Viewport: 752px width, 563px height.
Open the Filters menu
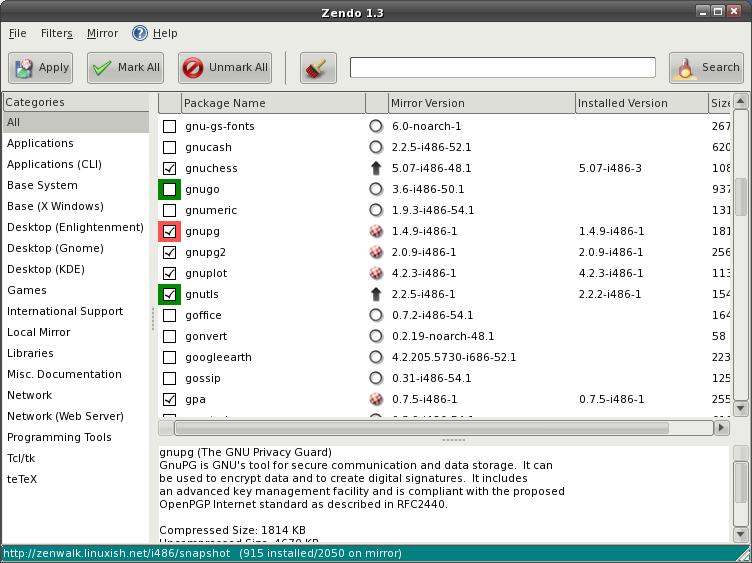click(57, 33)
